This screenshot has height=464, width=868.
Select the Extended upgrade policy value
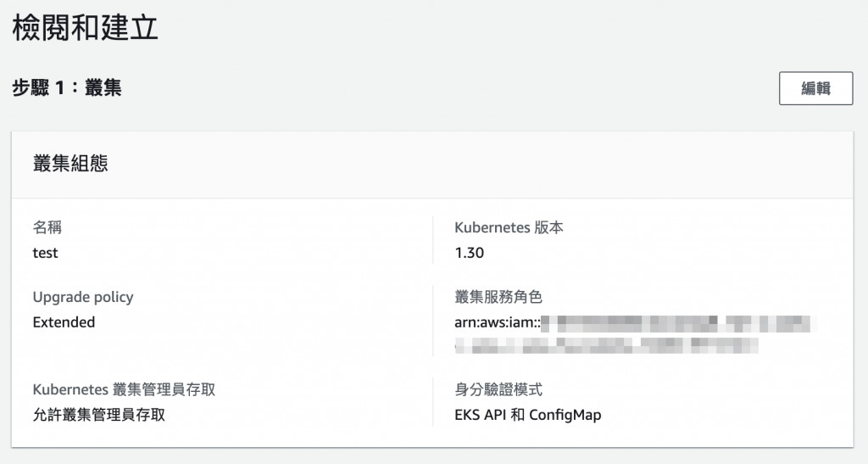(64, 322)
